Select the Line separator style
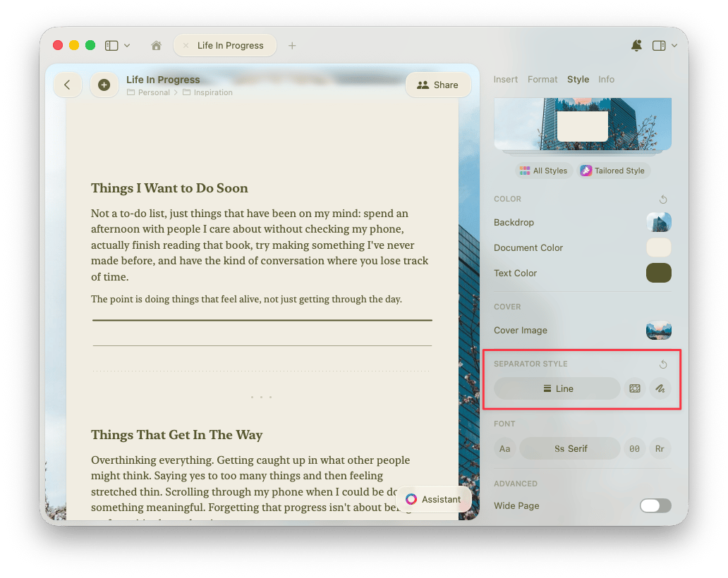Viewport: 728px width, 578px height. click(557, 388)
